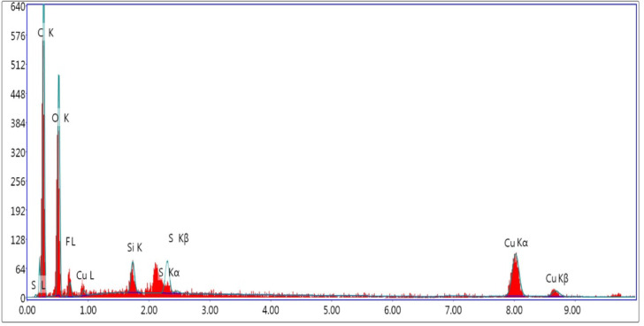This screenshot has height=326, width=644.
Task: Select the 'FL' peak label
Action: (x=71, y=242)
